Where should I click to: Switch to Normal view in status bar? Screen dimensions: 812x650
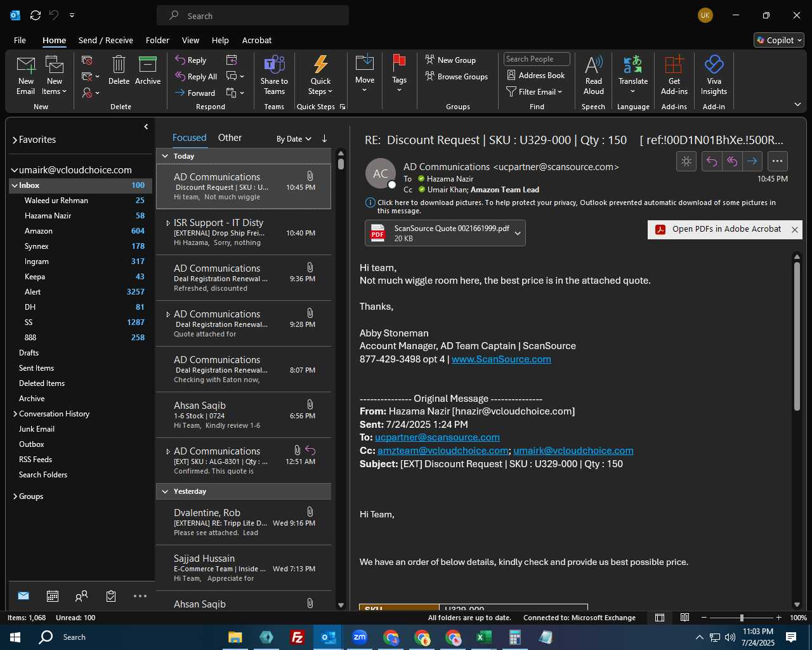point(660,618)
